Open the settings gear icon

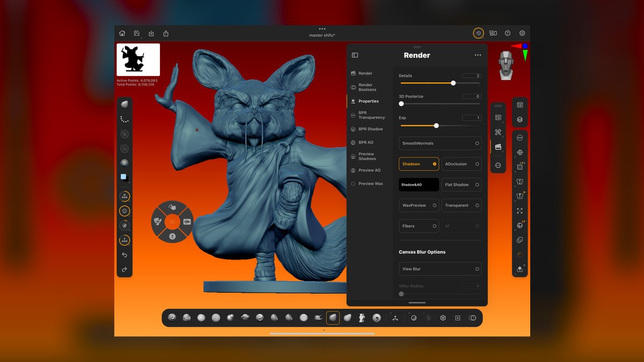click(522, 33)
